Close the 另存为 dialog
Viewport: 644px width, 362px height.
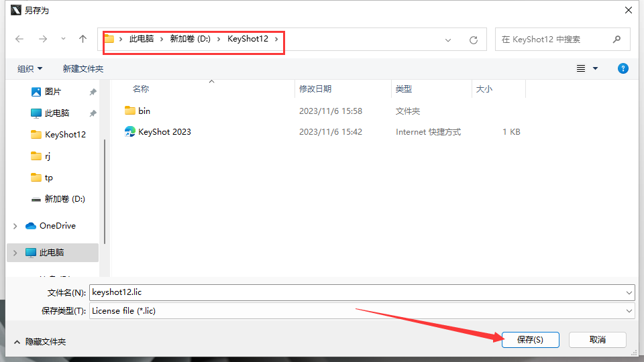629,10
